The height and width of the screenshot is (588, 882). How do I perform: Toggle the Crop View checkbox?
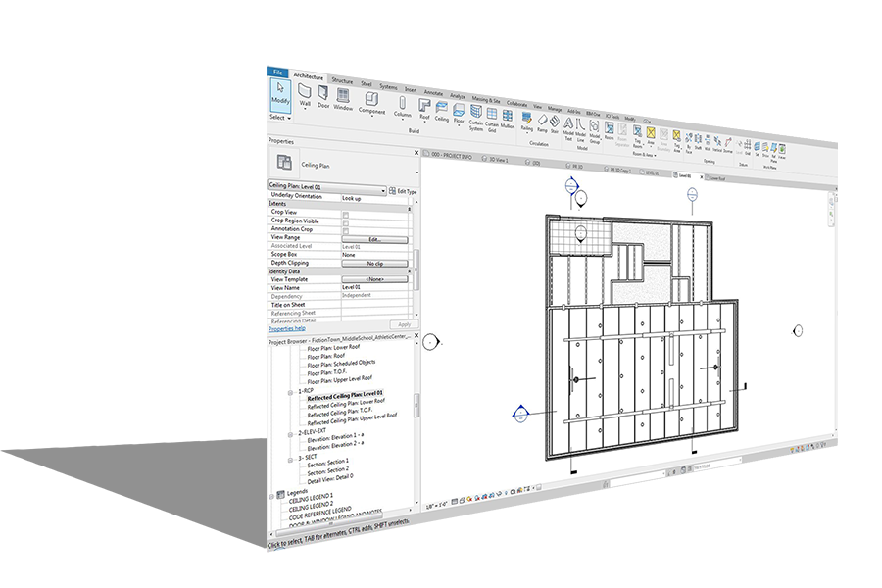tap(346, 215)
